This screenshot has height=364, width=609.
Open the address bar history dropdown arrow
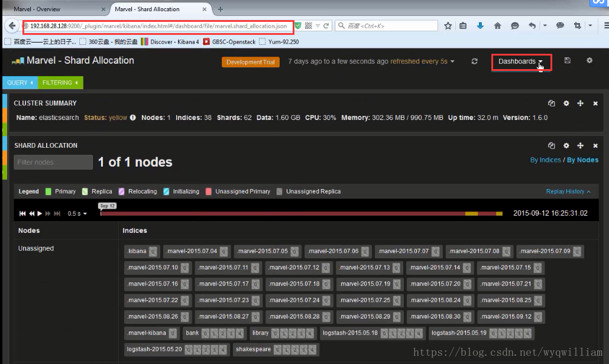pyautogui.click(x=318, y=26)
